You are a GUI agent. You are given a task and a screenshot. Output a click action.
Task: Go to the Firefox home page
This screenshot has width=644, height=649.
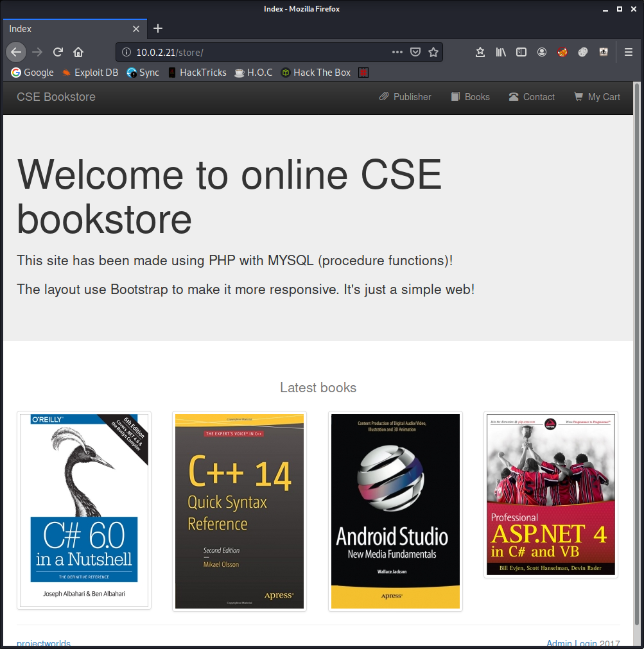78,52
